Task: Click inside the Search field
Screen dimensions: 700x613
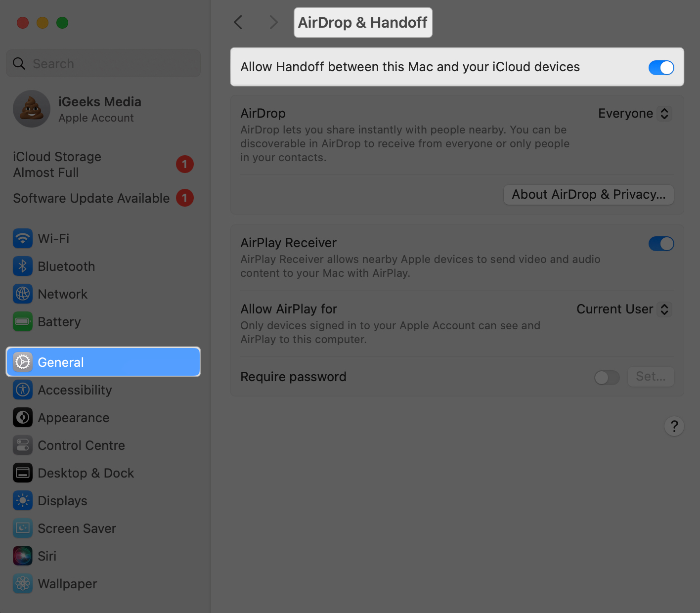Action: point(103,63)
